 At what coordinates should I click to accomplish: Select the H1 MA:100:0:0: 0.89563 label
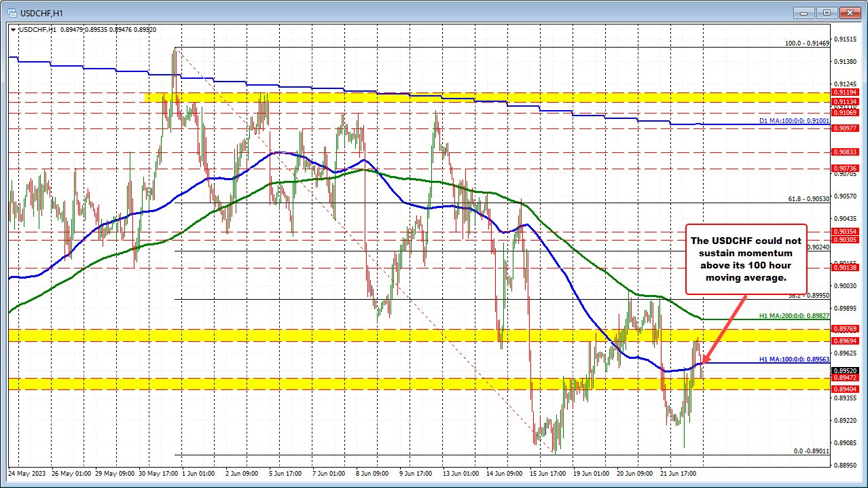794,360
